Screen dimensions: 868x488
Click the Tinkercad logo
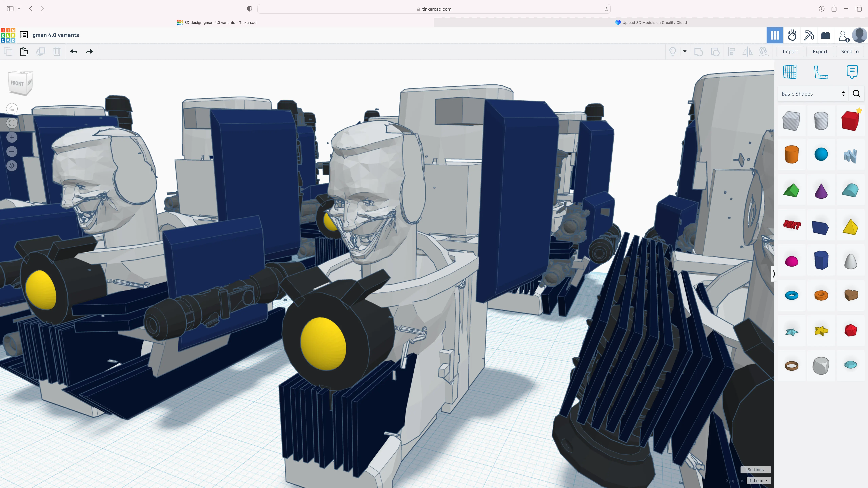(8, 35)
